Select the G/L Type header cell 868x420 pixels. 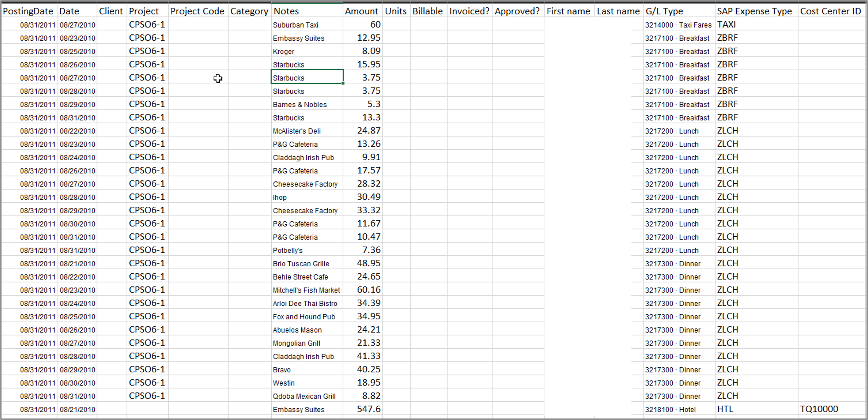679,11
